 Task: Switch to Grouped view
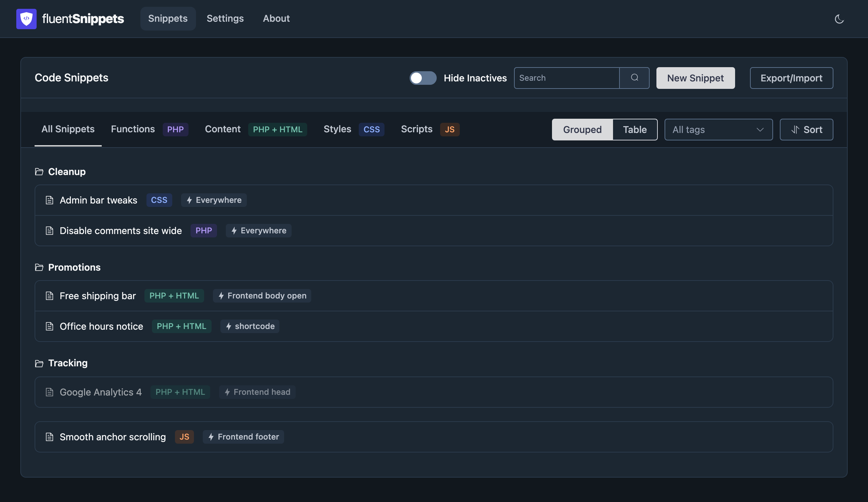click(582, 130)
